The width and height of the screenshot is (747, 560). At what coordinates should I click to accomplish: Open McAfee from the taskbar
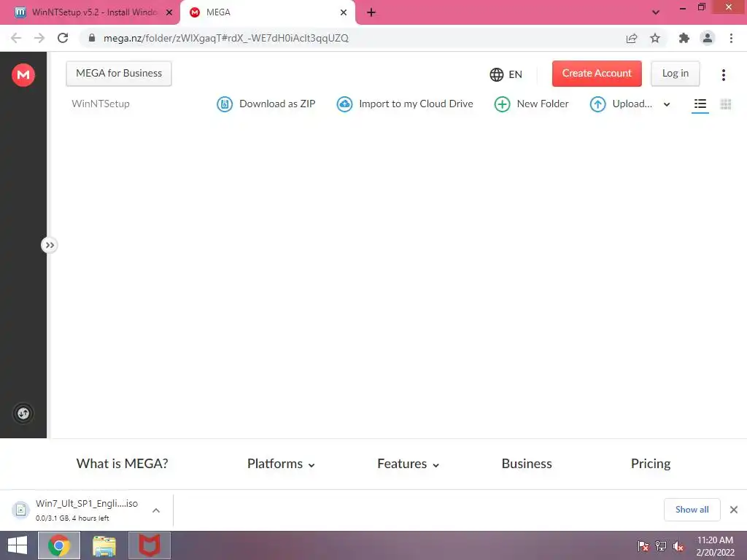pyautogui.click(x=150, y=545)
